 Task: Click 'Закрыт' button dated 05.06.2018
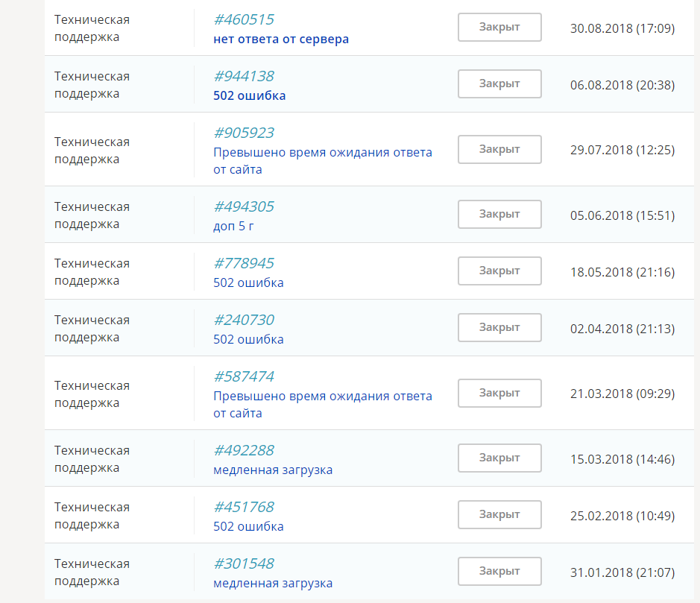coord(499,214)
